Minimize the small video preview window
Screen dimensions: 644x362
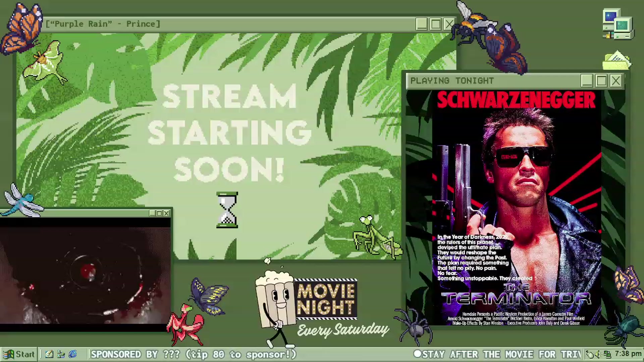[152, 213]
